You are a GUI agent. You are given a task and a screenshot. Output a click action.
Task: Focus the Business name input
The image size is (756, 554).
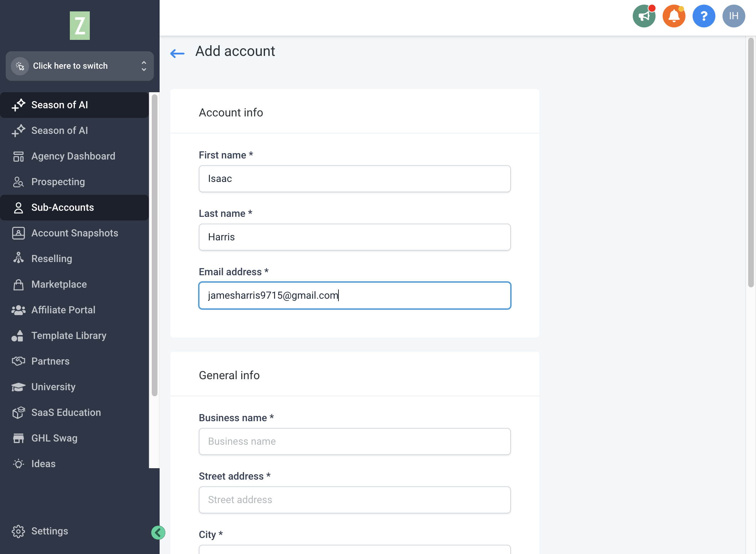tap(355, 441)
